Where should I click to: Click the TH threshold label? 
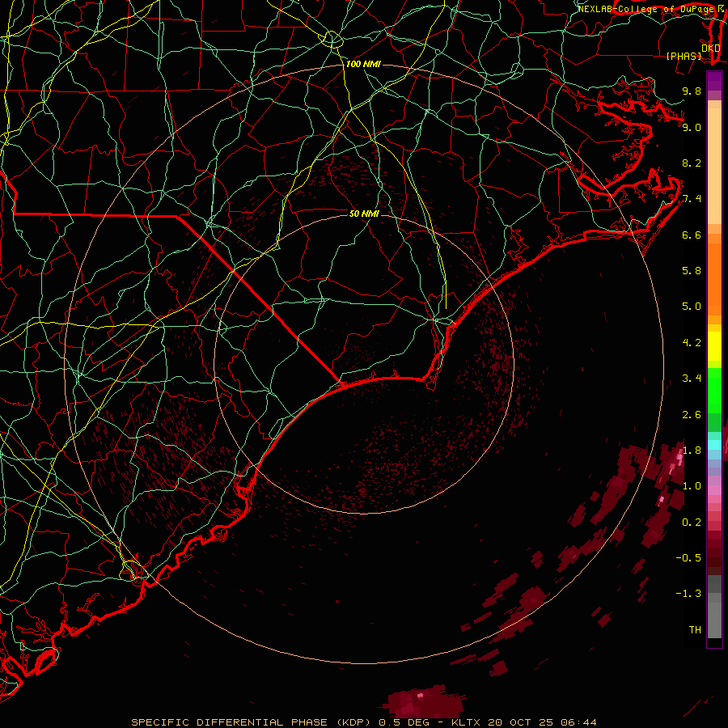tap(695, 630)
